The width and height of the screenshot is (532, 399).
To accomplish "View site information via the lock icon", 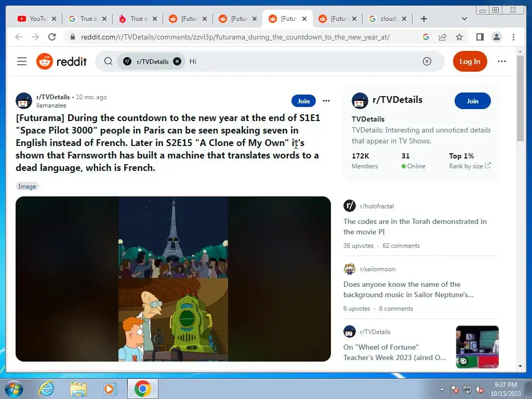I will click(72, 37).
